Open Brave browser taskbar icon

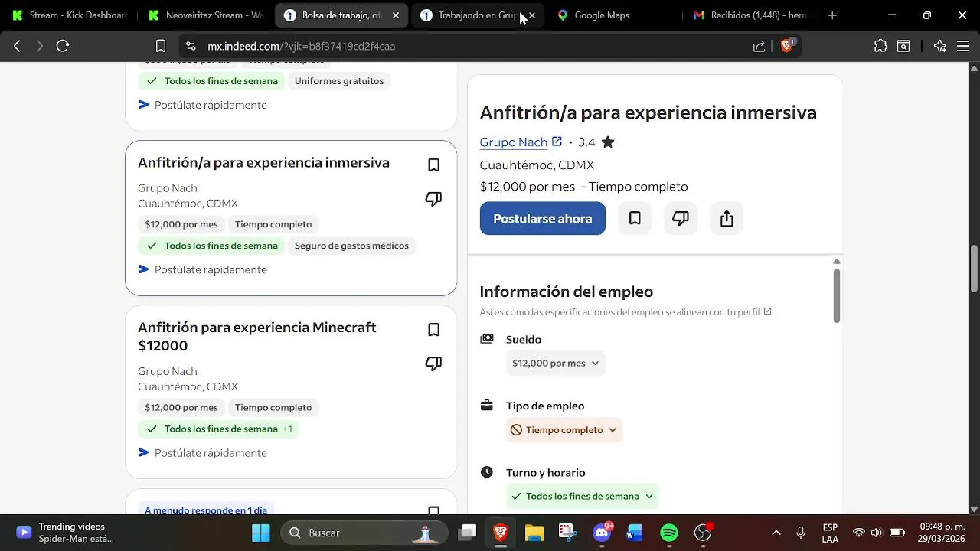coord(501,533)
